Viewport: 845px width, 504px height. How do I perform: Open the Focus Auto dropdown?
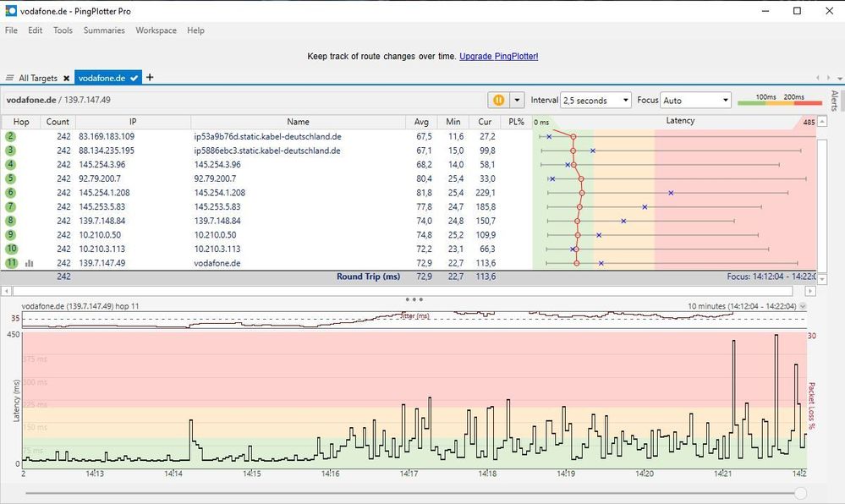pos(696,100)
